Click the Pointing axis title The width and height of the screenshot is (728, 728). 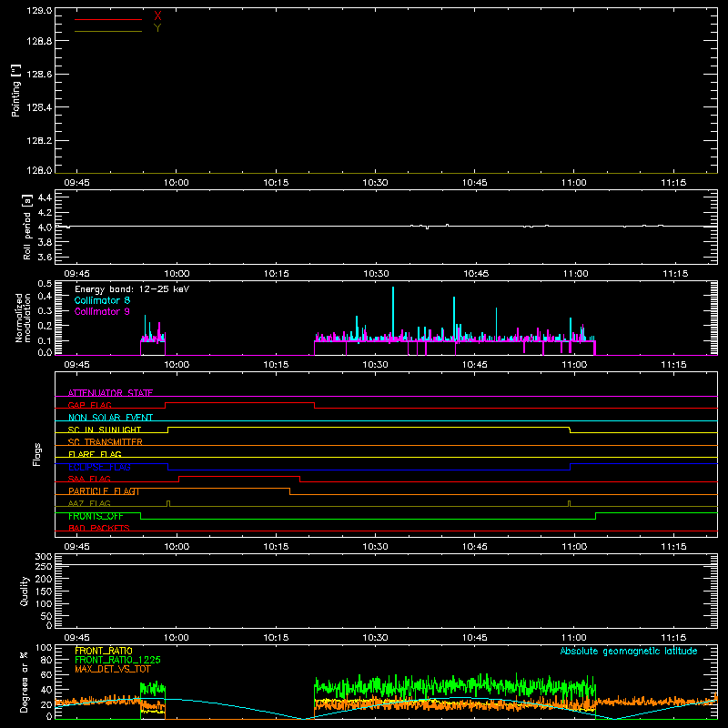click(16, 91)
